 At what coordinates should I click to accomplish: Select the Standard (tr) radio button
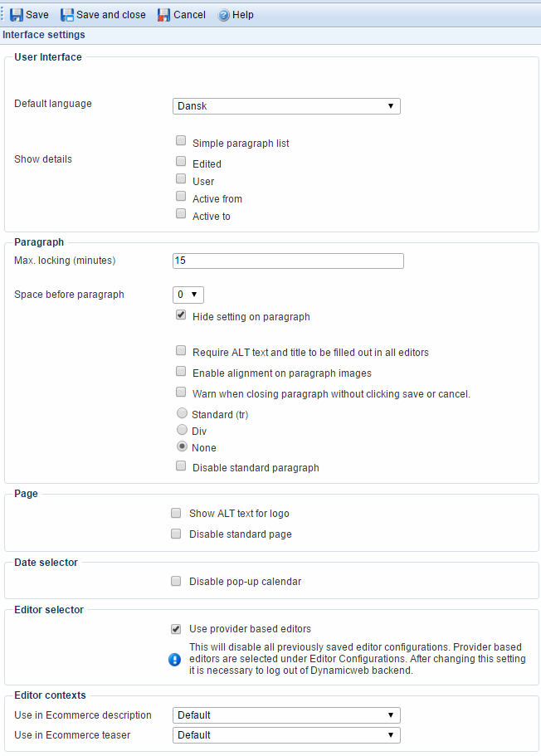(182, 413)
